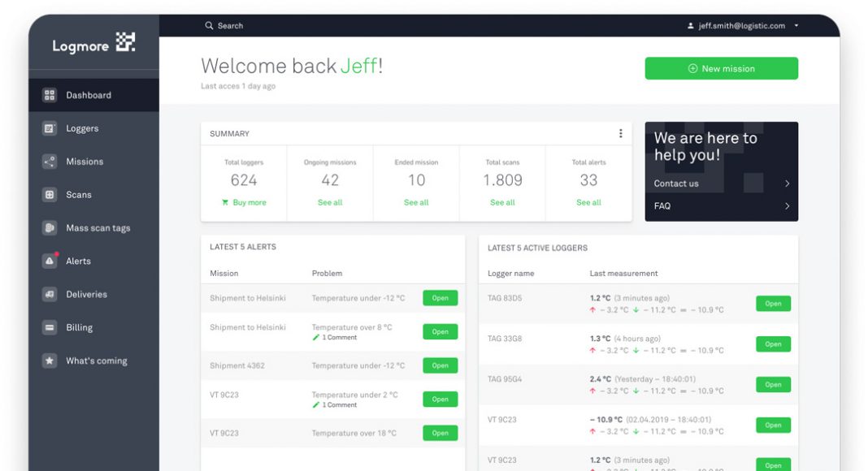Open logger TAG 95G4
Screen dimensions: 868x471
(x=774, y=384)
